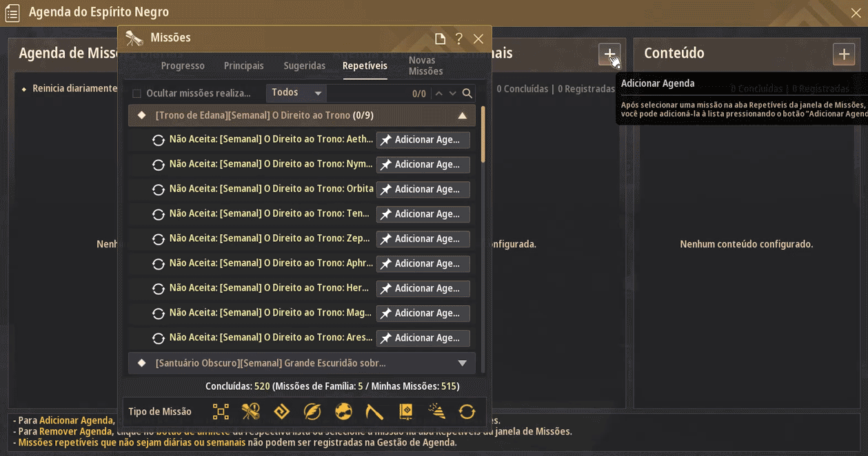868x456 pixels.
Task: Click the search magnifier in Missões window
Action: (x=467, y=93)
